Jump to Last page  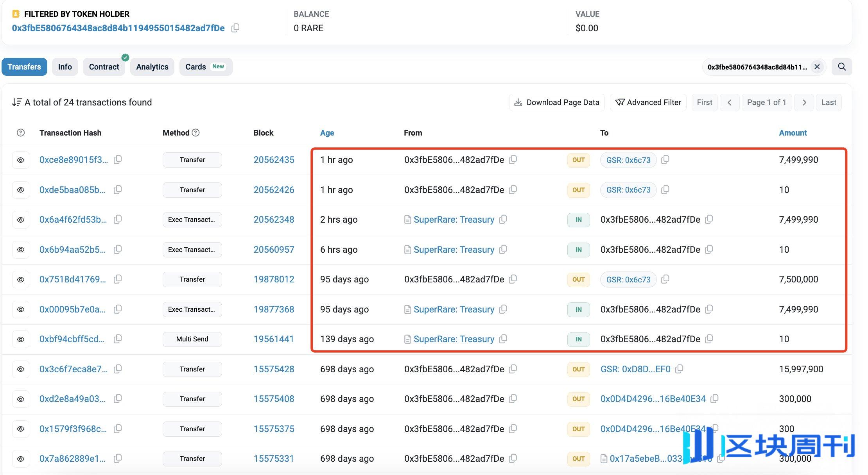click(829, 102)
